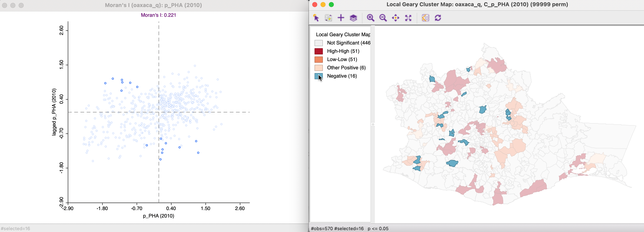Select the pan map tool
This screenshot has width=644, height=232.
(x=395, y=18)
